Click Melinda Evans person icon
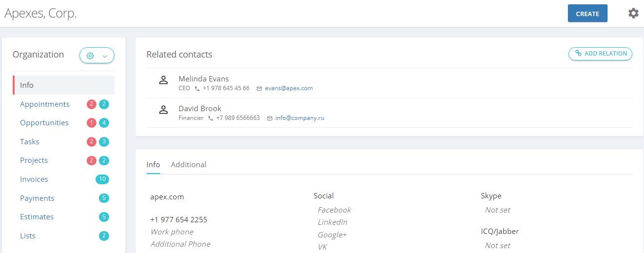Screen dimensions: 644x253 click(x=164, y=80)
